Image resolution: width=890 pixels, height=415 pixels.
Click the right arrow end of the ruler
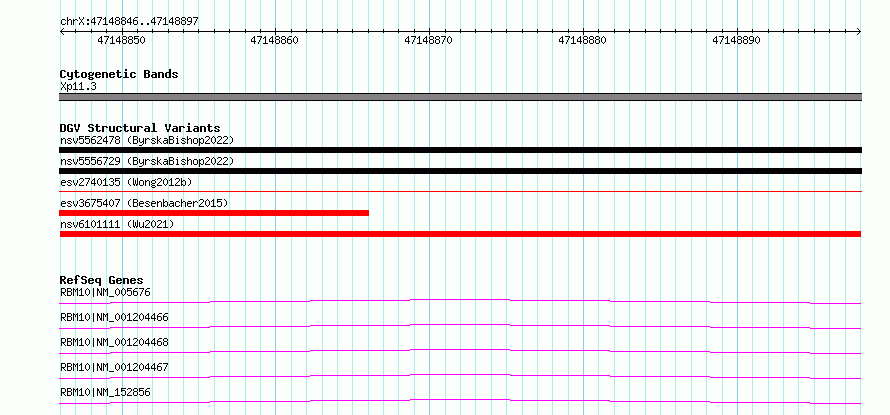click(859, 32)
